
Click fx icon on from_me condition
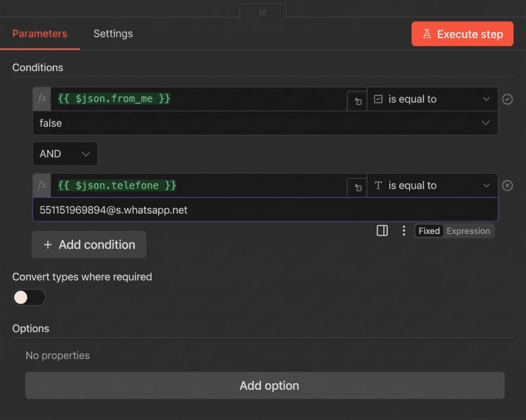(42, 99)
